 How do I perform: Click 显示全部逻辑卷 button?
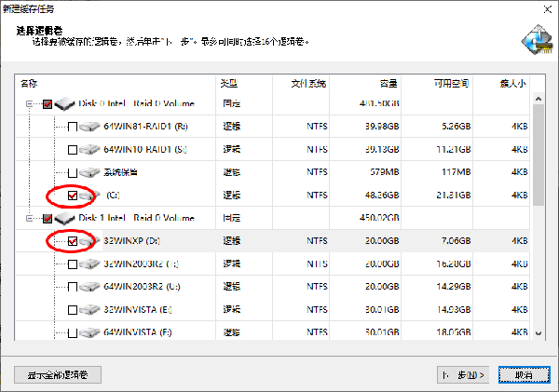pos(58,375)
